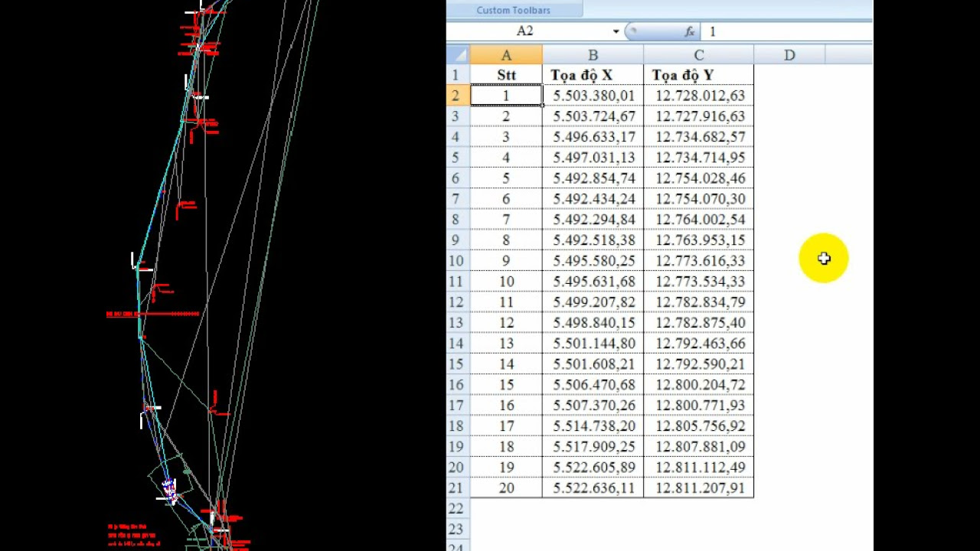Image resolution: width=980 pixels, height=551 pixels.
Task: Select the Stt cell containing 7
Action: point(506,220)
